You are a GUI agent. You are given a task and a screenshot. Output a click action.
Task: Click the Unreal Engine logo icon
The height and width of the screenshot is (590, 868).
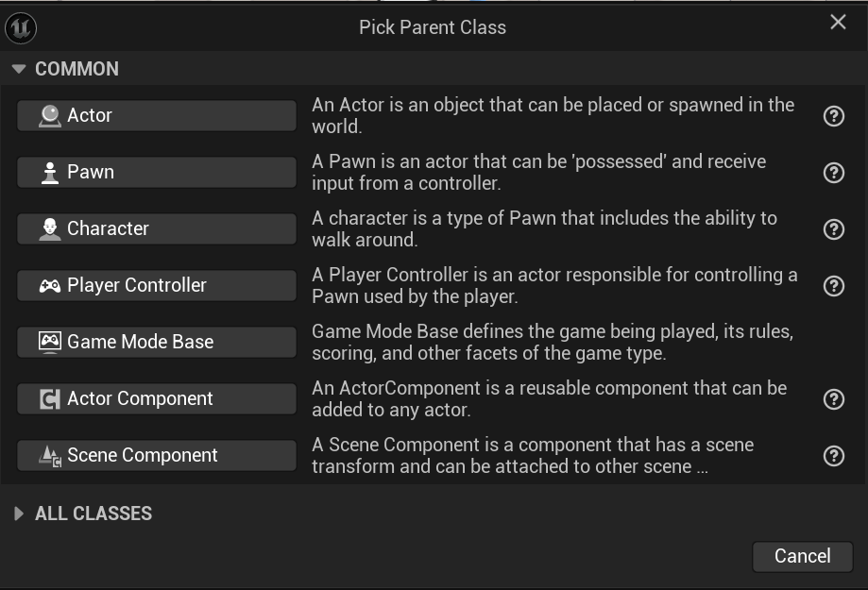pyautogui.click(x=21, y=27)
